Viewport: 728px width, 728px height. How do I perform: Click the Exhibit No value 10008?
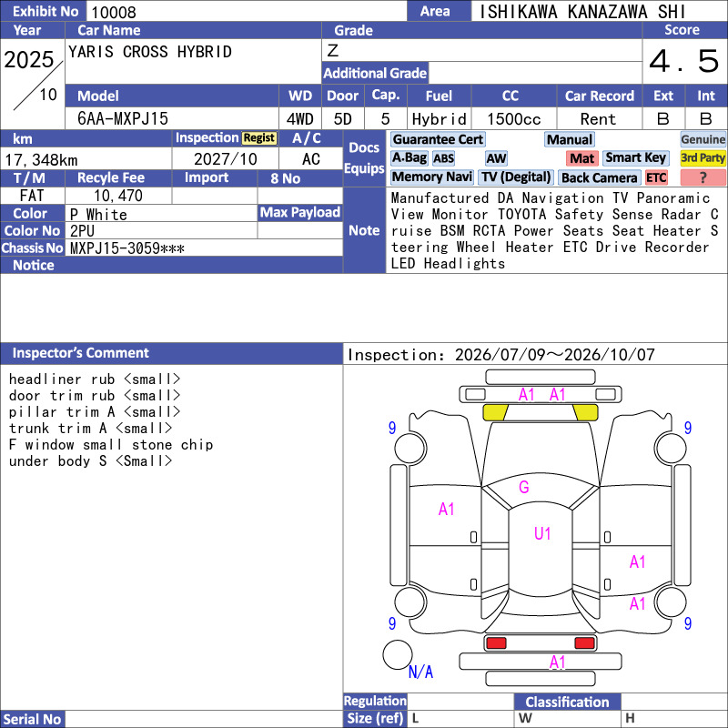coord(114,12)
